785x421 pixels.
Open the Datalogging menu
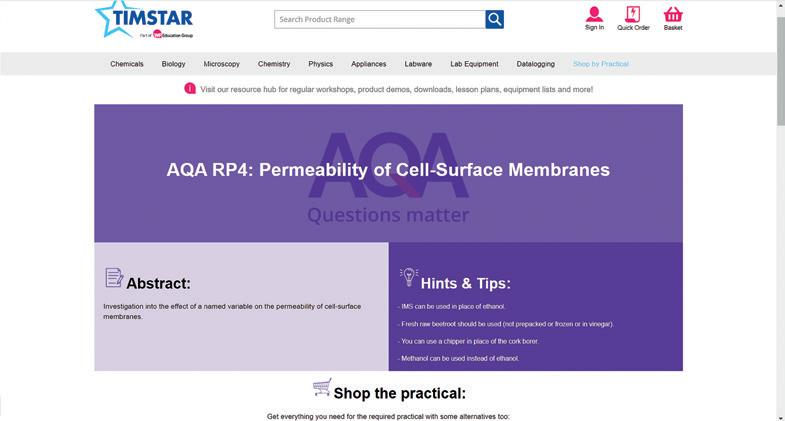(x=536, y=64)
